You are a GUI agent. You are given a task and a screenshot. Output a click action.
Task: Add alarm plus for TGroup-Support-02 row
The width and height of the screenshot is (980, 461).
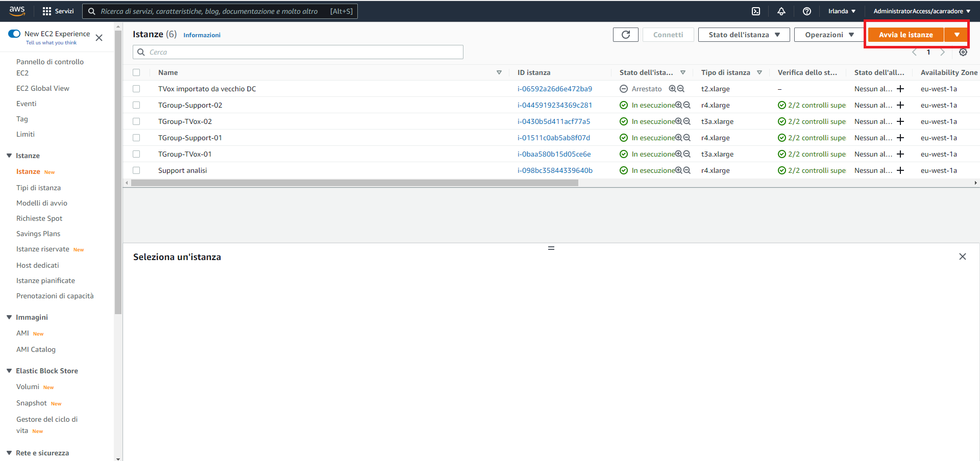(900, 105)
